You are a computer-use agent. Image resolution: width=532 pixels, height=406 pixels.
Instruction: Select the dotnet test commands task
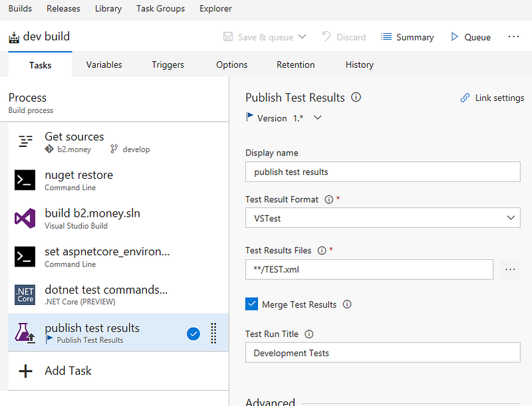coord(118,295)
